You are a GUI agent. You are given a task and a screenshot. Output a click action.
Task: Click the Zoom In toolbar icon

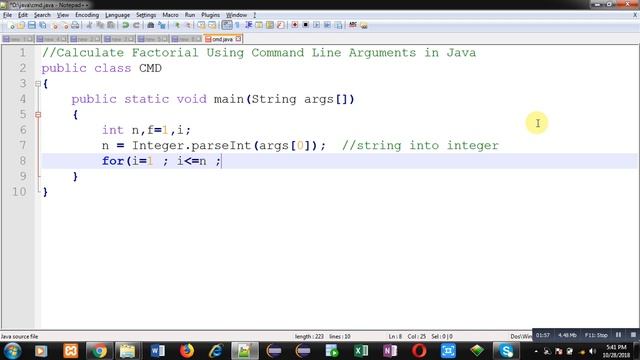[x=177, y=25]
